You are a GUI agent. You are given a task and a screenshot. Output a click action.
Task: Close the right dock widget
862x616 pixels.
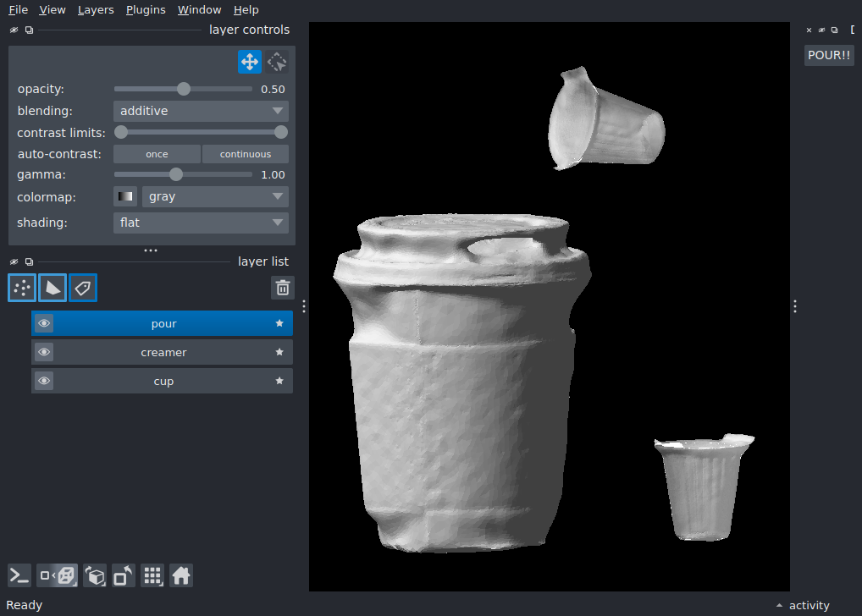pos(809,30)
